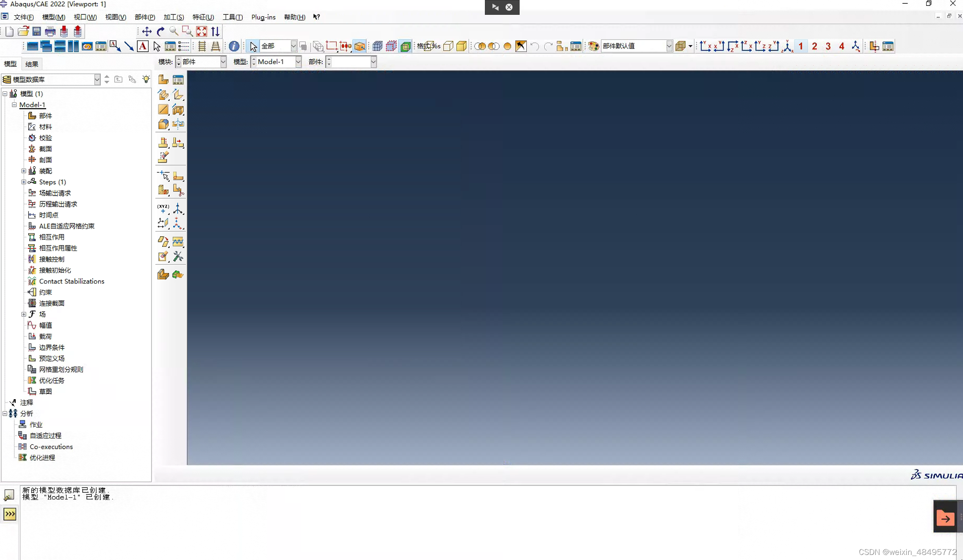The width and height of the screenshot is (963, 560).
Task: Apply custom view number 2
Action: (x=814, y=46)
